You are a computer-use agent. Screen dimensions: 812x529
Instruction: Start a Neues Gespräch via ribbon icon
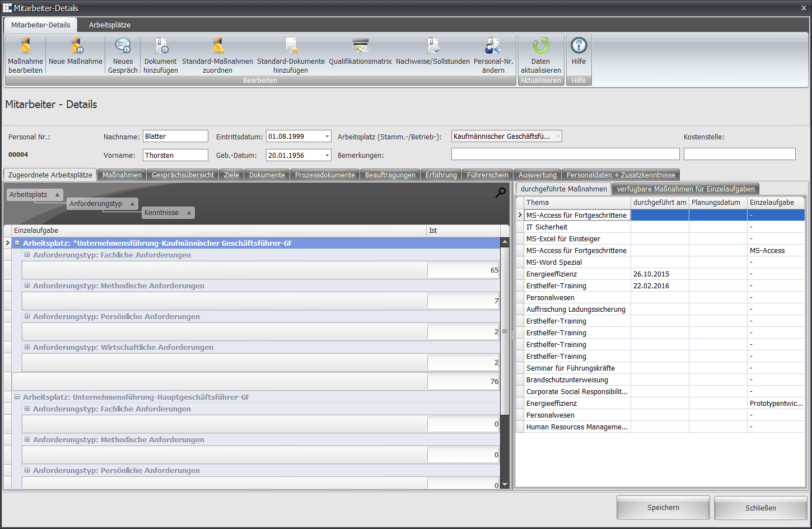tap(123, 46)
